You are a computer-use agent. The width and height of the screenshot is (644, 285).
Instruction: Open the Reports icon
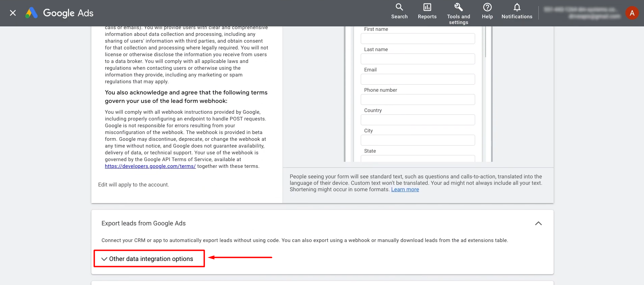pos(427,7)
